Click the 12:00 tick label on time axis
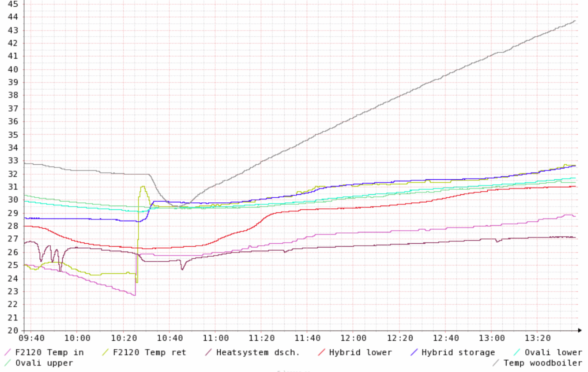The width and height of the screenshot is (588, 372). click(354, 338)
